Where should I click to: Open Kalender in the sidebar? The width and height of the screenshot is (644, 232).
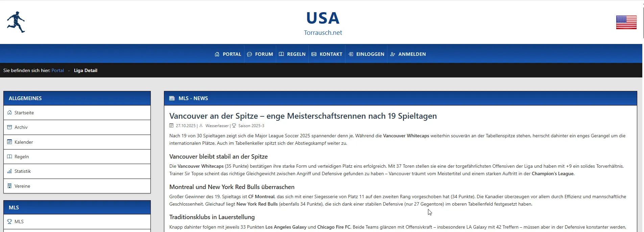pos(77,142)
